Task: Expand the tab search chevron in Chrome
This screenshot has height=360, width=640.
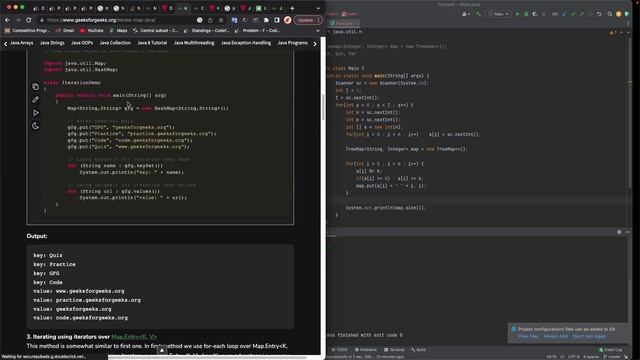Action: (318, 8)
